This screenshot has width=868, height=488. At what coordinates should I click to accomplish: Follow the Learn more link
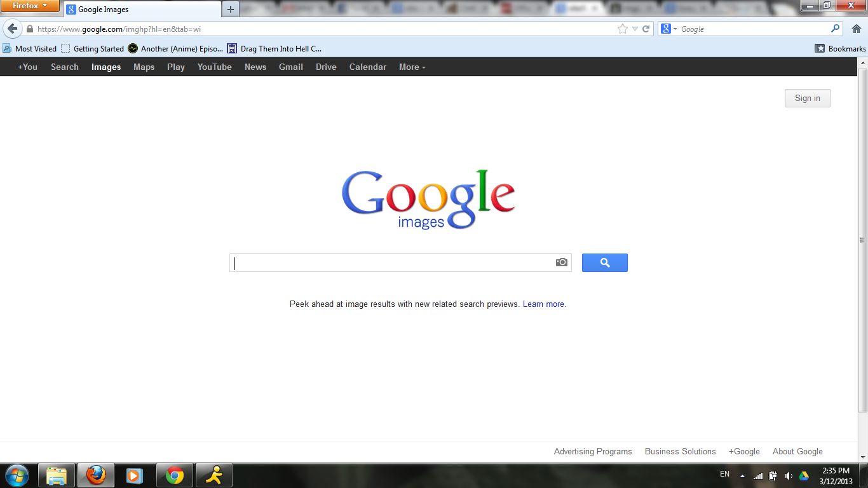[x=543, y=304]
